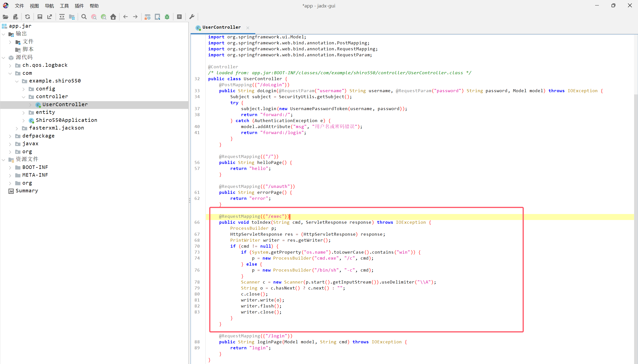Close the UserController tab
This screenshot has height=364, width=638.
coord(248,28)
